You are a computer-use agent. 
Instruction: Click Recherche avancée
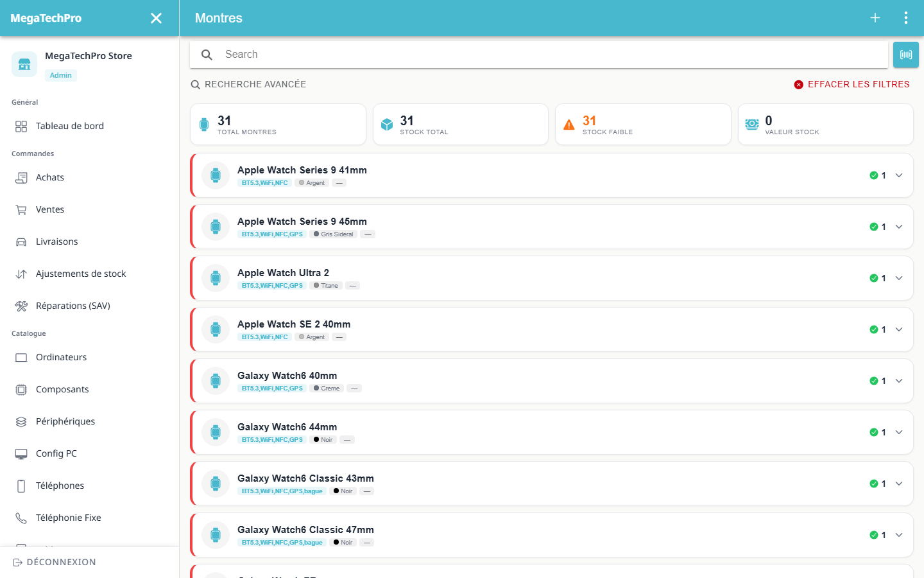(248, 85)
